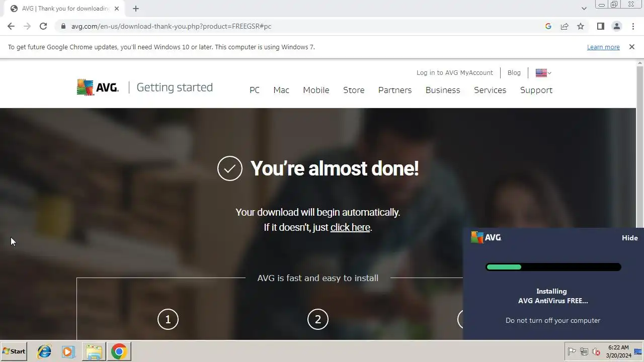Click the step 1 circle
Viewport: 644px width, 362px height.
(x=168, y=319)
